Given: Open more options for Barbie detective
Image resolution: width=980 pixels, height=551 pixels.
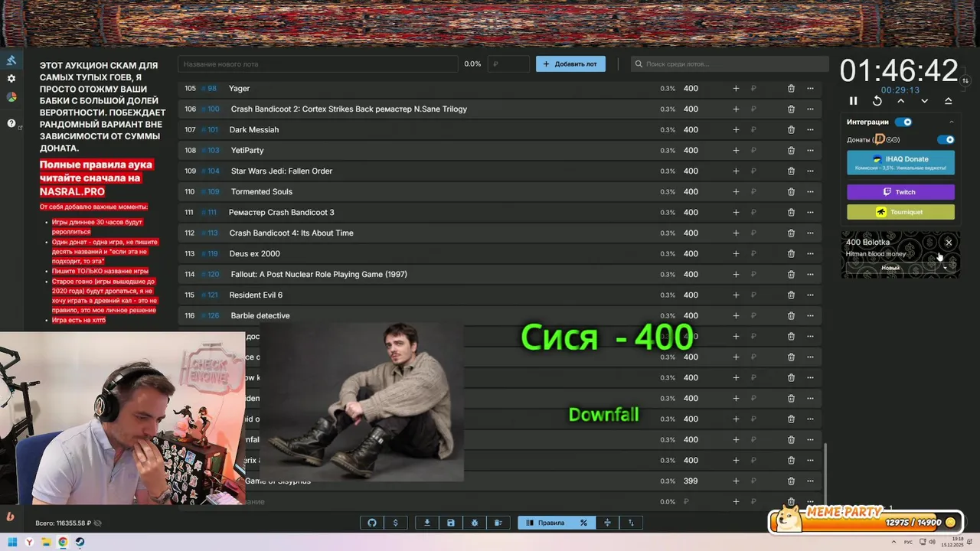Looking at the screenshot, I should point(810,316).
